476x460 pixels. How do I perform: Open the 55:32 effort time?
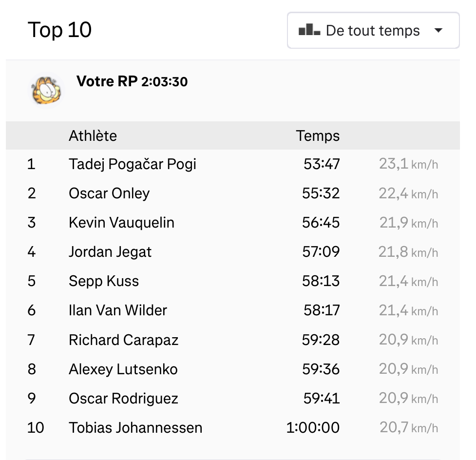pos(321,193)
